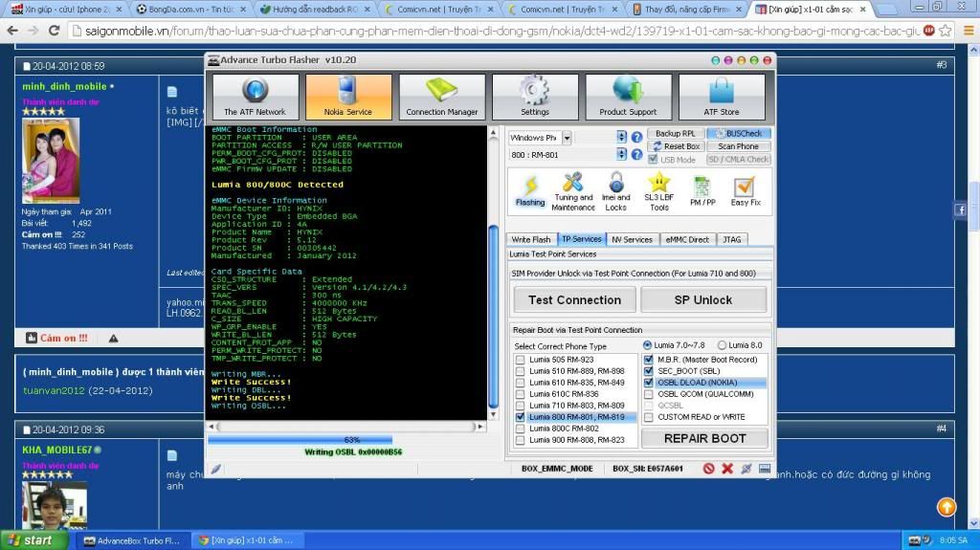Click the report warning triangle under first post
This screenshot has height=550, width=980.
coord(113,338)
